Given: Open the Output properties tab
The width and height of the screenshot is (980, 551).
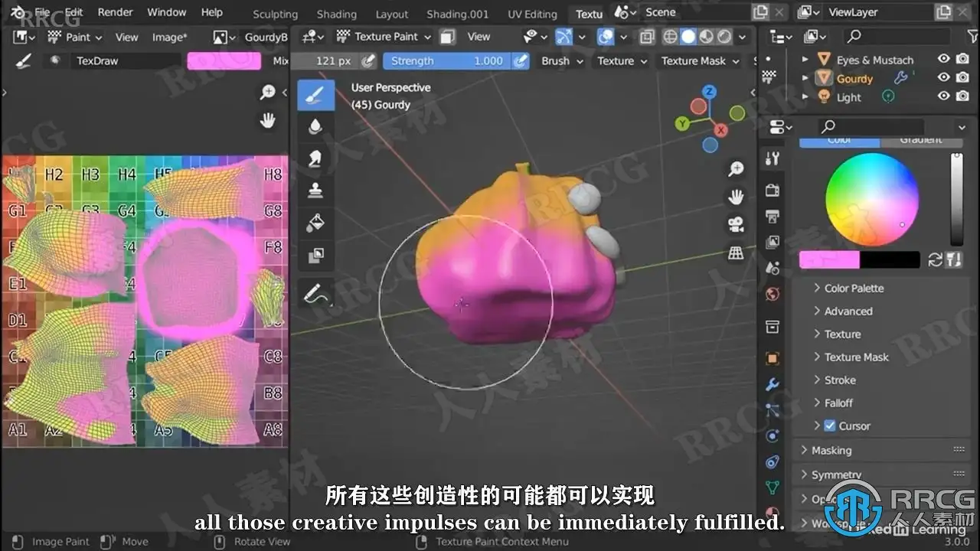Looking at the screenshot, I should [772, 216].
